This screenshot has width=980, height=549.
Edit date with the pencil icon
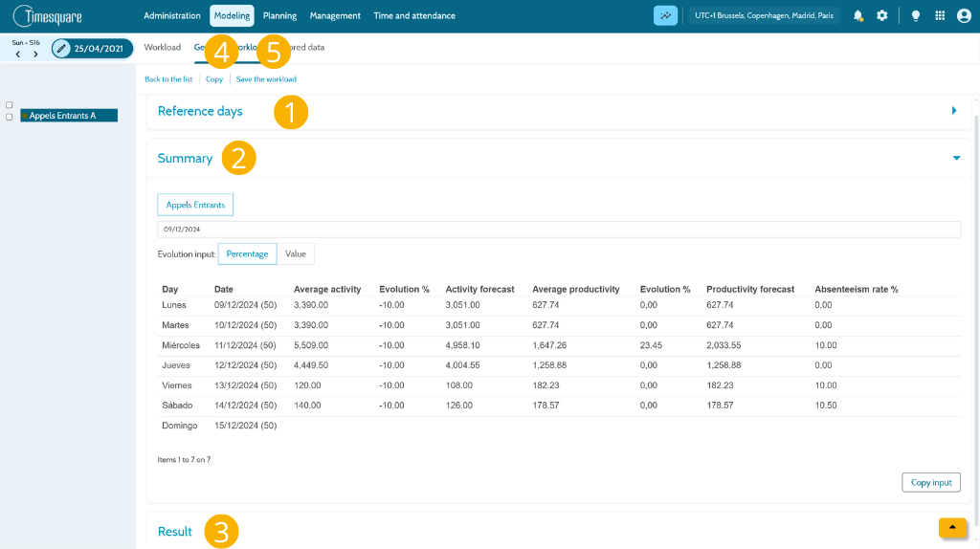[61, 48]
